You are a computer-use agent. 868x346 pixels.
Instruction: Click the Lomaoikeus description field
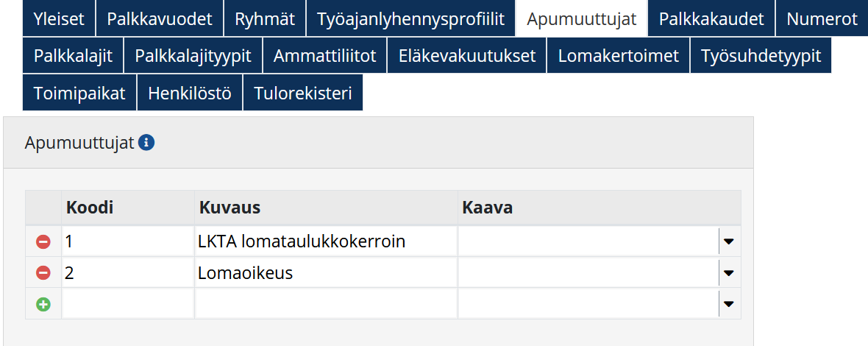click(326, 273)
